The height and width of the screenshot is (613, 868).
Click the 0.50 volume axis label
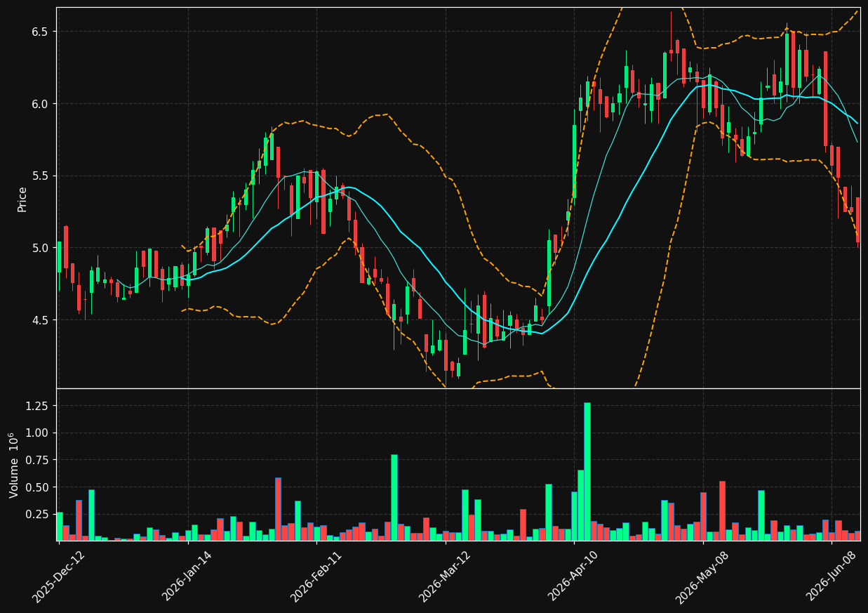pyautogui.click(x=36, y=487)
